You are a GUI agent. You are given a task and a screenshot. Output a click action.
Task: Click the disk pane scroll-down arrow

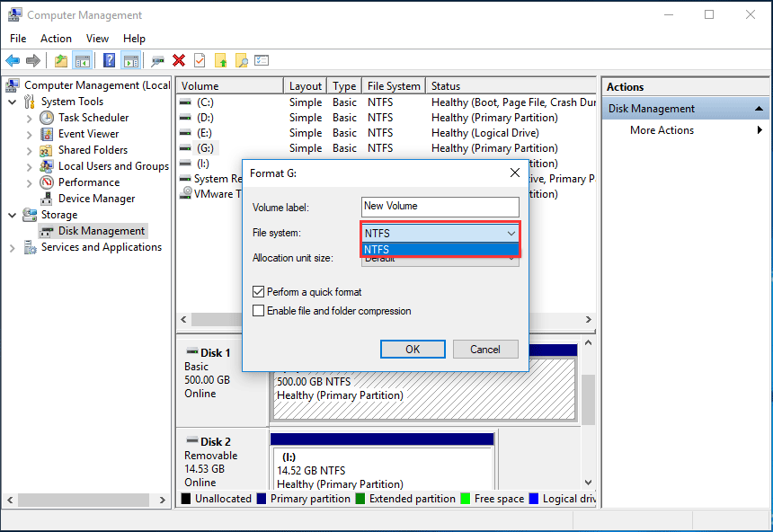[x=588, y=483]
